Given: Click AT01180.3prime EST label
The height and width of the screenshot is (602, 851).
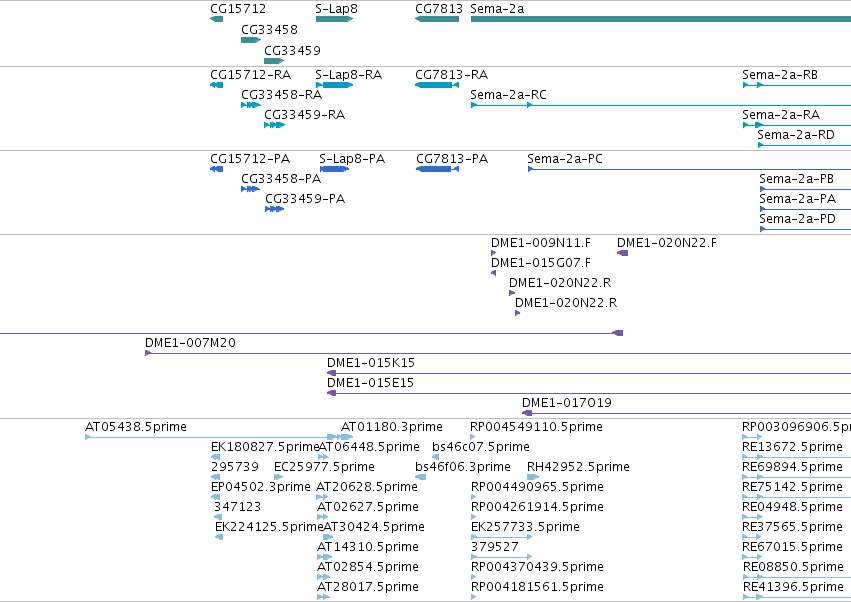Looking at the screenshot, I should coord(391,427).
